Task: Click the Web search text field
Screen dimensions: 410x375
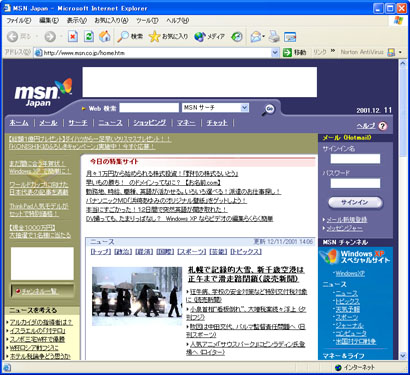Action: [149, 108]
